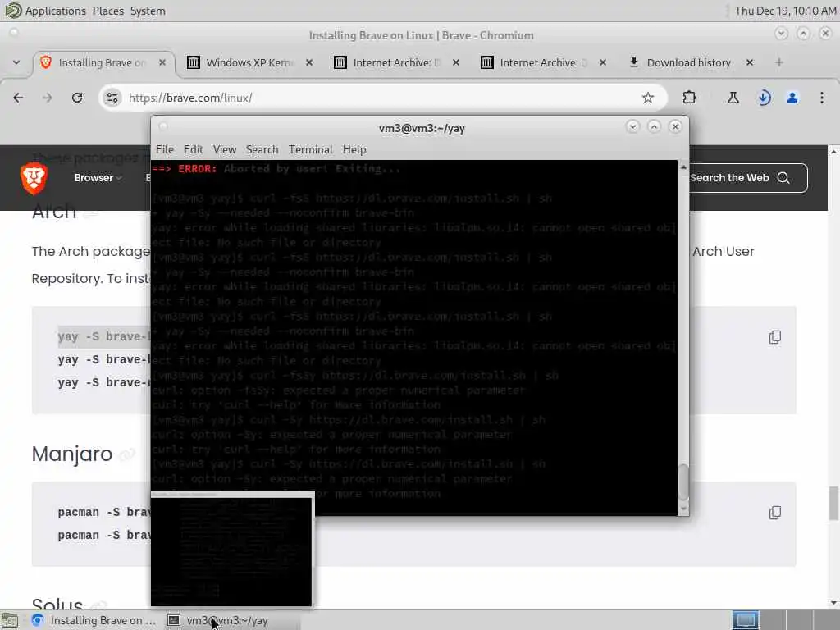The image size is (840, 630).
Task: Open the Extensions puzzle icon
Action: (x=689, y=98)
